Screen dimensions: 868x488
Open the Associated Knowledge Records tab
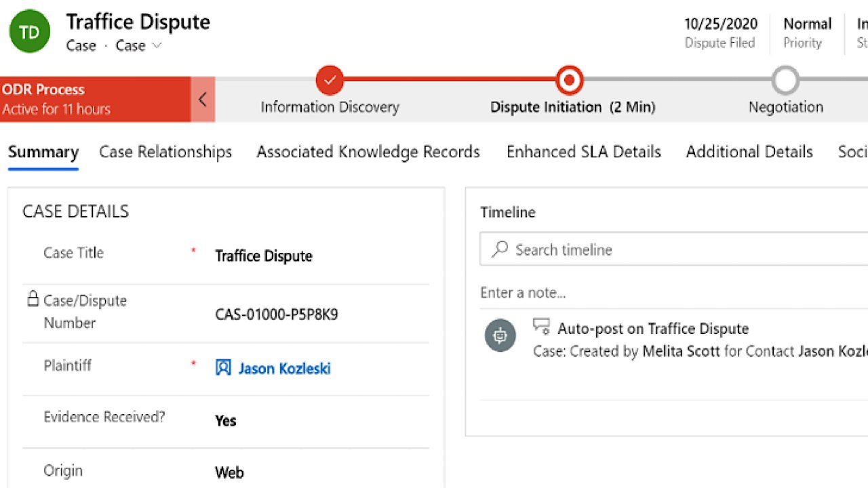coord(368,152)
